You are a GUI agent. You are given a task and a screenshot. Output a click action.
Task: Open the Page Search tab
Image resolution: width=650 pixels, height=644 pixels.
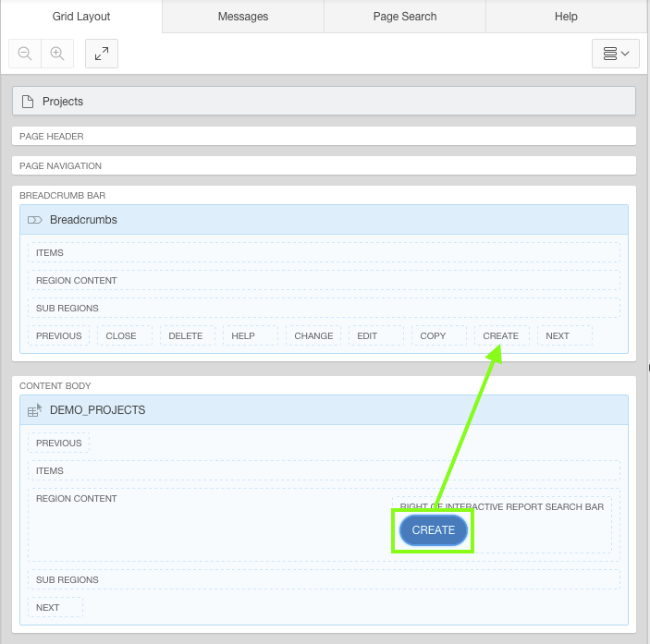click(405, 17)
